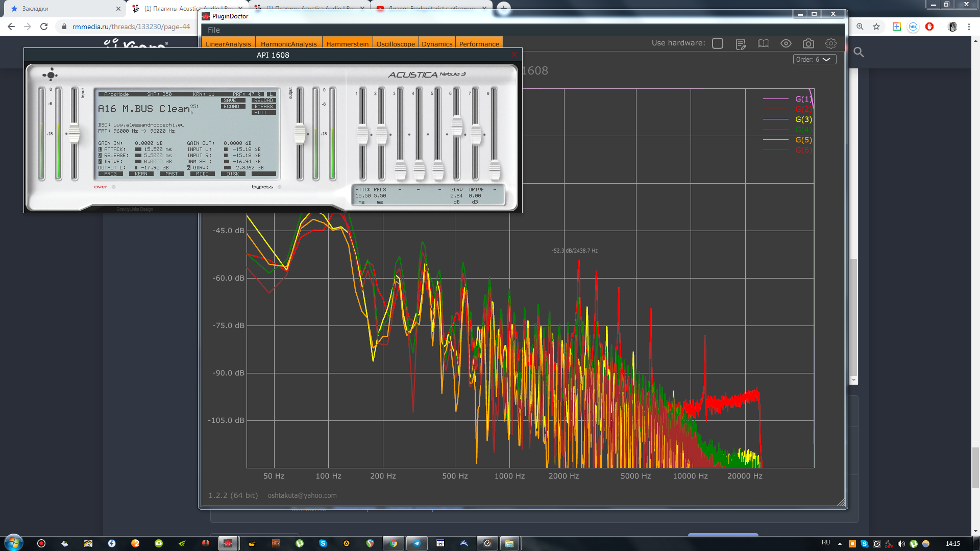
Task: Click the RU language indicator
Action: [826, 542]
